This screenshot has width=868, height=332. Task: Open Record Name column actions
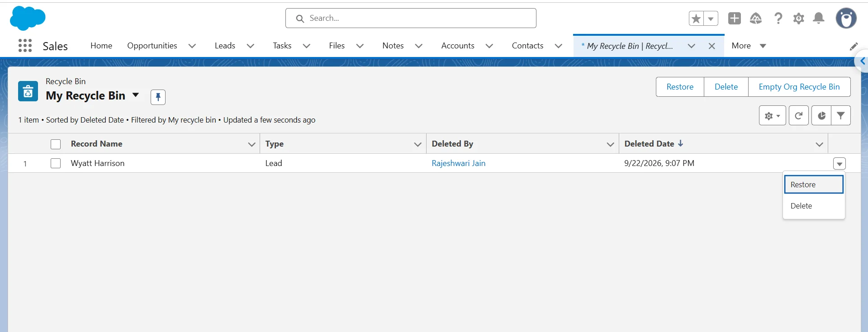point(252,144)
